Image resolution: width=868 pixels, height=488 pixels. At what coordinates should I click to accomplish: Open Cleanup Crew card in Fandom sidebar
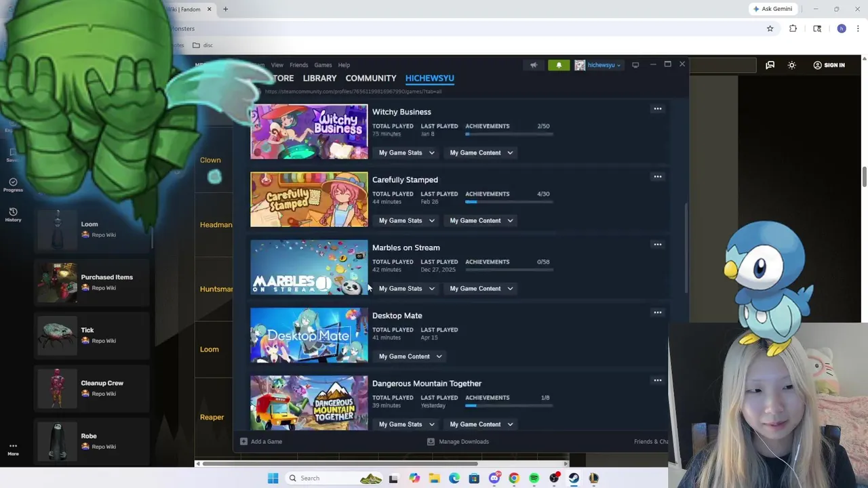pos(92,388)
